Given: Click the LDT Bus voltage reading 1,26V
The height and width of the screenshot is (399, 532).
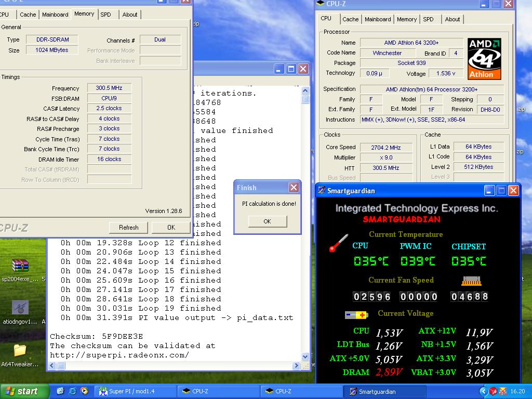Looking at the screenshot, I should click(389, 345).
